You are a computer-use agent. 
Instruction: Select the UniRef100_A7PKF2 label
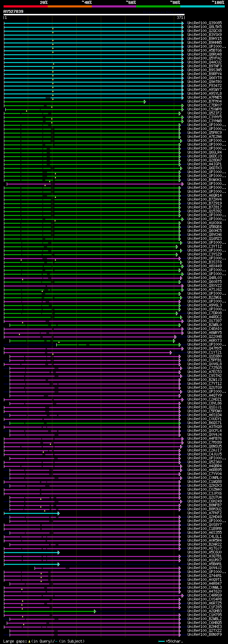click(204, 513)
